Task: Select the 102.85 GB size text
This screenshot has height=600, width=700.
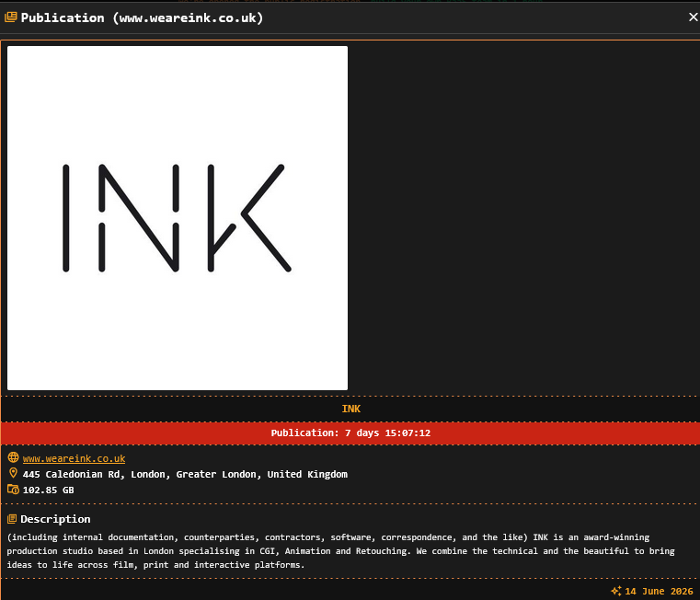Action: click(x=48, y=490)
